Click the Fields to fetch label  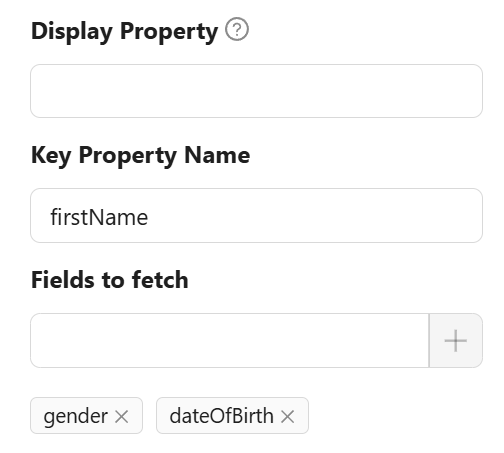pos(110,280)
